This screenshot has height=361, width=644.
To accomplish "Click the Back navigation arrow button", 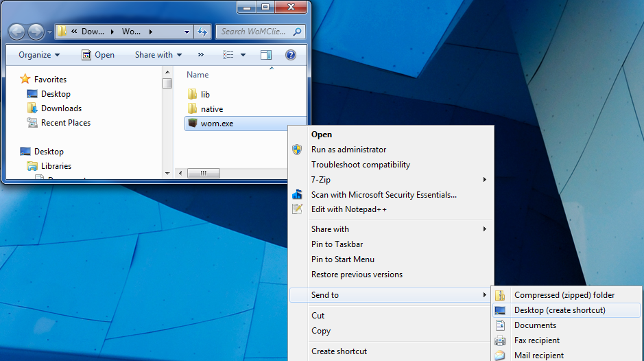I will pyautogui.click(x=17, y=32).
